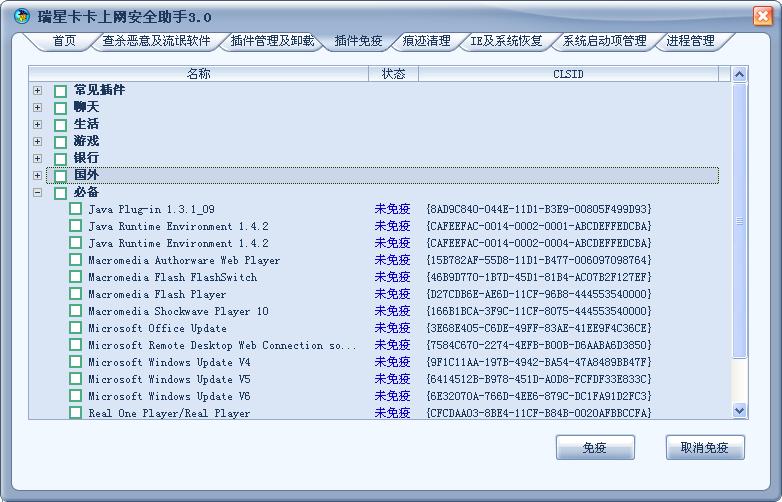This screenshot has width=782, height=502.
Task: Click the scrollbar down arrow
Action: tap(739, 411)
